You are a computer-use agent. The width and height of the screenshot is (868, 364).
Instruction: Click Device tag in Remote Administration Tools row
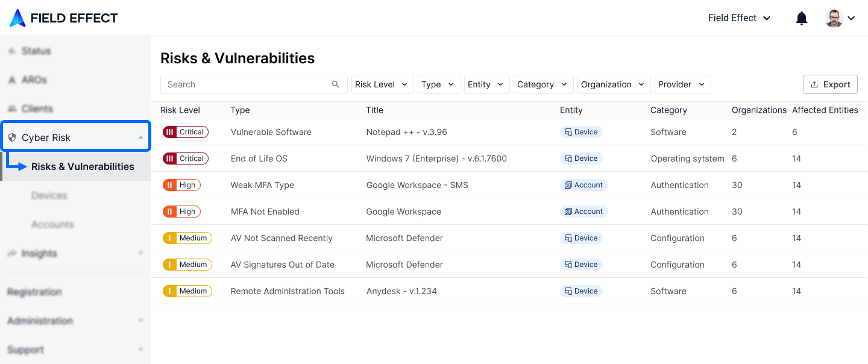pyautogui.click(x=581, y=291)
